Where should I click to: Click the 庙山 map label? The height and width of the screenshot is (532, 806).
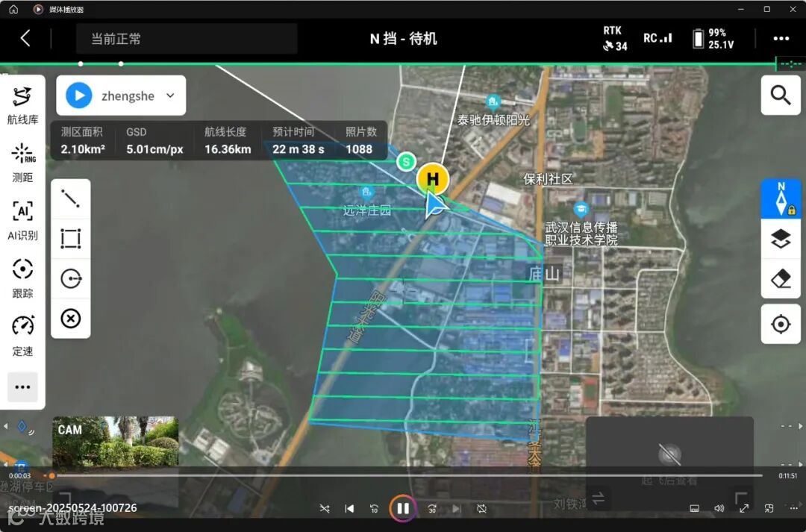pos(545,273)
